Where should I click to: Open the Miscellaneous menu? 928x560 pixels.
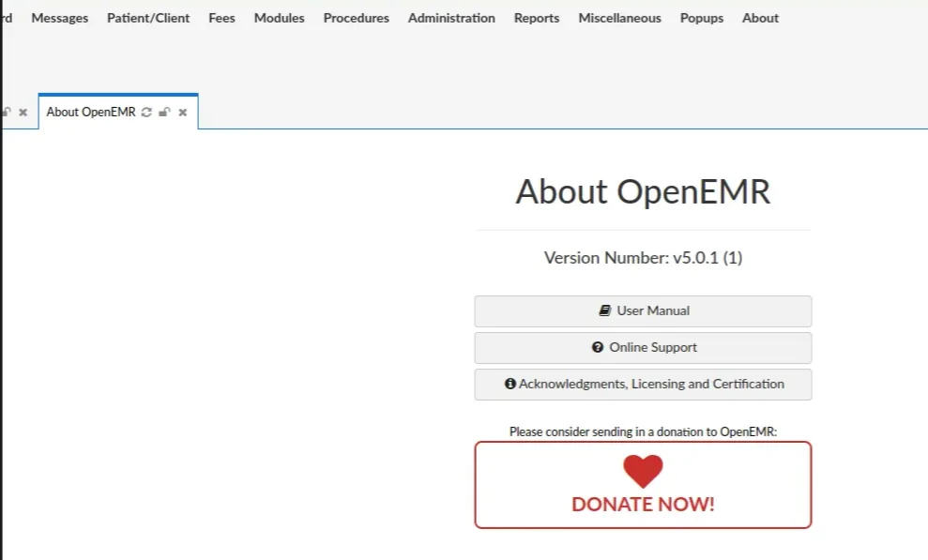click(619, 19)
